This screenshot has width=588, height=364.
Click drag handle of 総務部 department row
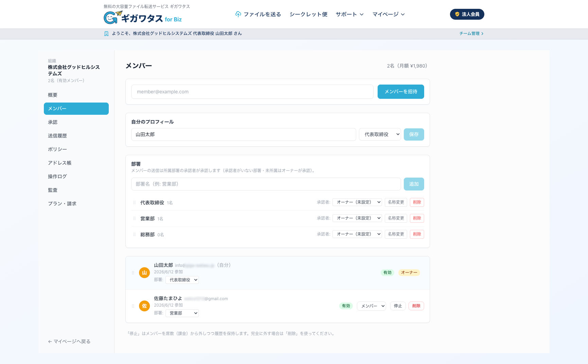[134, 235]
